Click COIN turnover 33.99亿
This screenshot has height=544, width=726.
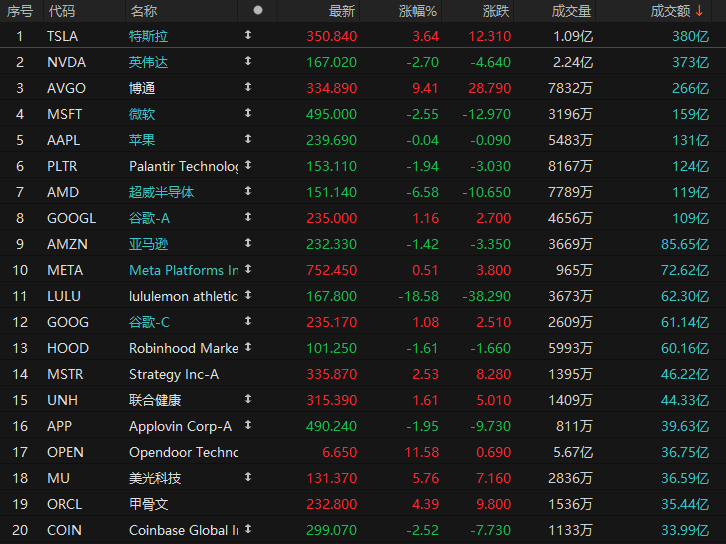[685, 530]
